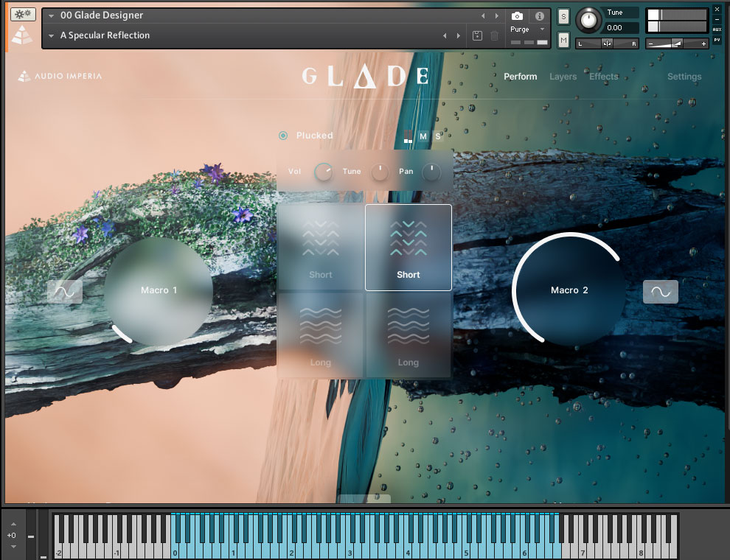Select the left Long articulation tile
The height and width of the screenshot is (560, 730).
point(321,335)
